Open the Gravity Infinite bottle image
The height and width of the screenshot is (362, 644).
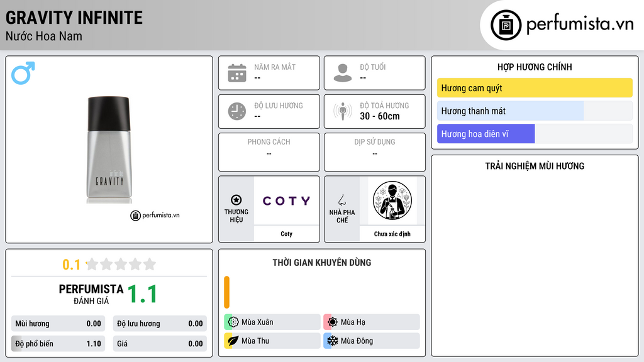tap(109, 150)
